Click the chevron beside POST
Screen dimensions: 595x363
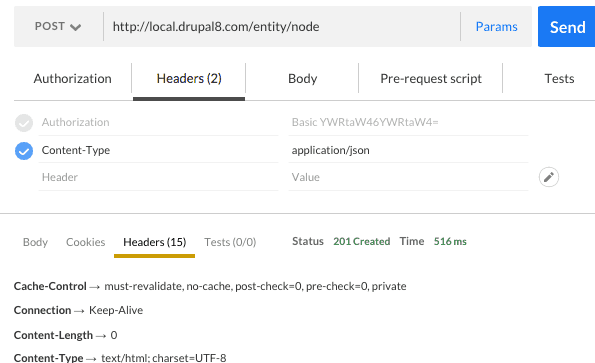(76, 27)
